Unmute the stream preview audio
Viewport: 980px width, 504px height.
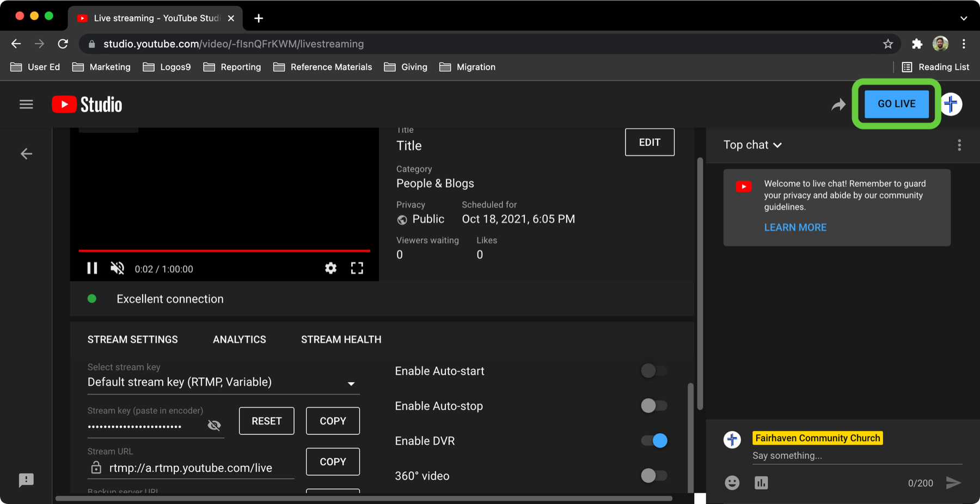tap(117, 268)
